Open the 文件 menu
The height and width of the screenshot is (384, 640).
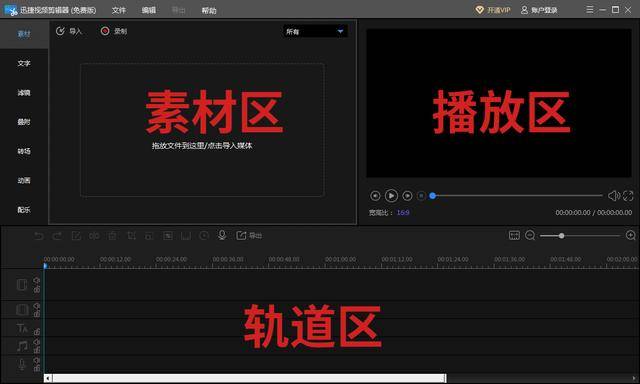point(119,10)
